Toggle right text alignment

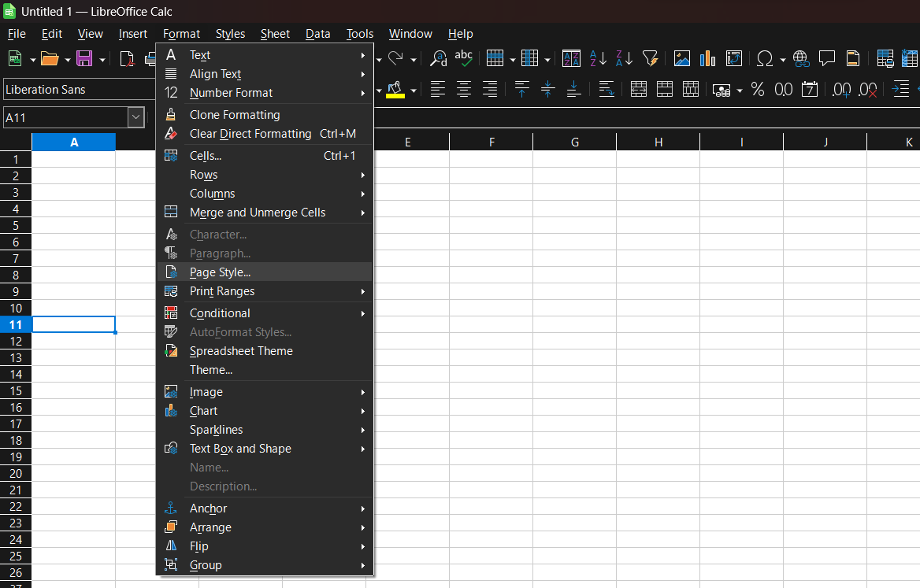[489, 89]
